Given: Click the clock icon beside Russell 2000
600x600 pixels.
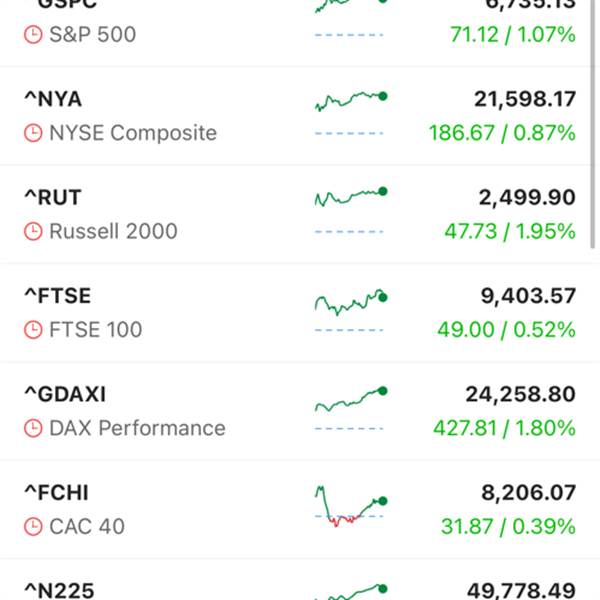Looking at the screenshot, I should tap(33, 231).
